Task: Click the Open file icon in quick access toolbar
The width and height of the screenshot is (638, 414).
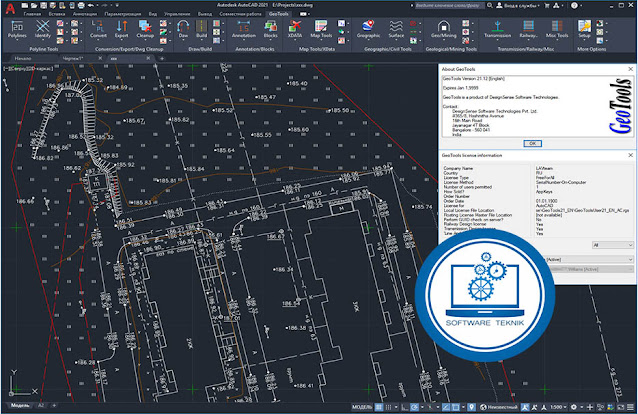Action: pyautogui.click(x=34, y=5)
